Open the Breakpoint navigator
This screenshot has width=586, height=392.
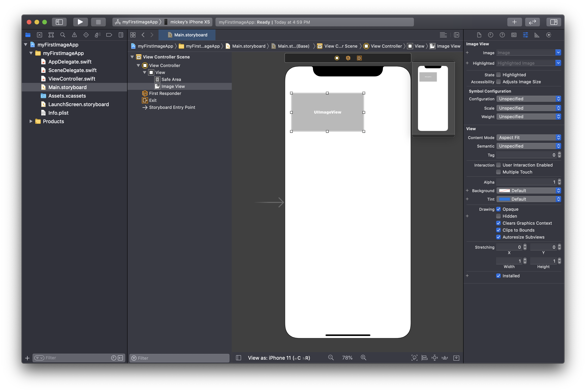click(109, 35)
